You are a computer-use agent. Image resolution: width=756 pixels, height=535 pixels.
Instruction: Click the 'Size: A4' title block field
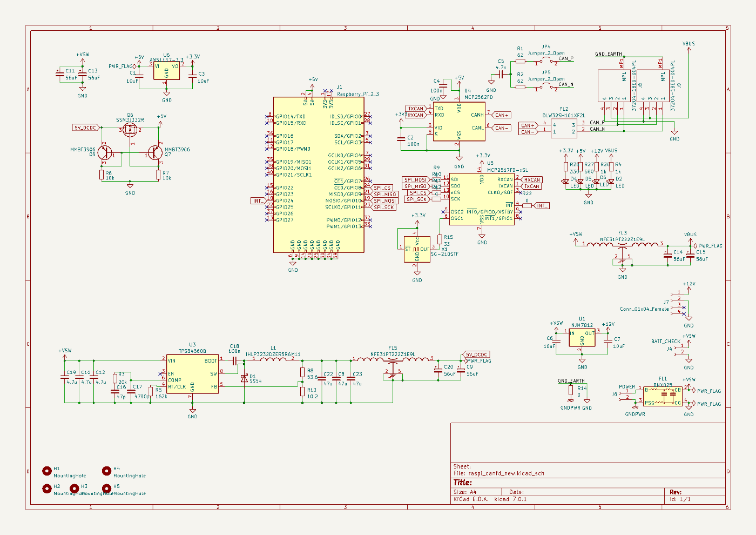pos(465,492)
